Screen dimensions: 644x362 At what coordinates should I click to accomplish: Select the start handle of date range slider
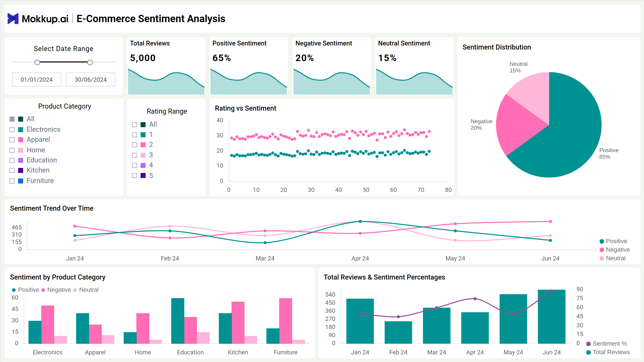coord(37,62)
